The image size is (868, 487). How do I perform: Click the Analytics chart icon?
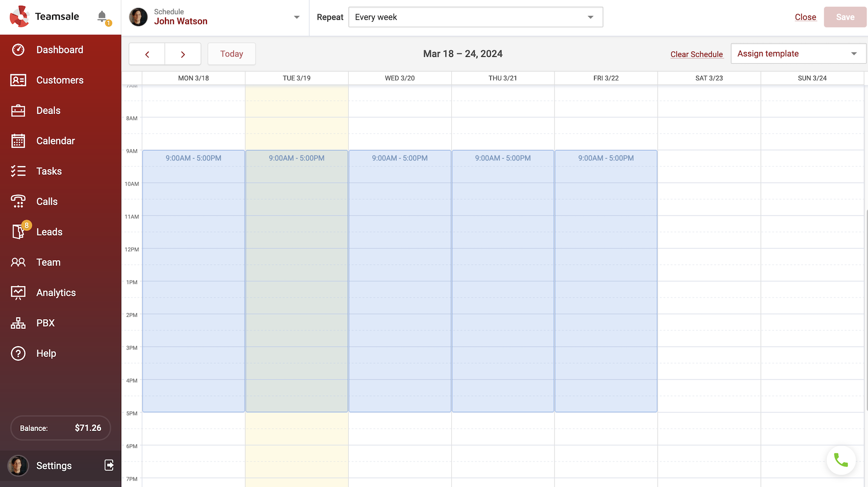coord(18,292)
